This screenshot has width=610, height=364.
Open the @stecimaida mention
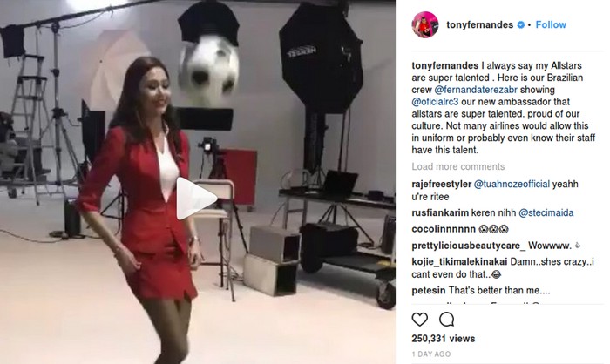click(x=546, y=212)
